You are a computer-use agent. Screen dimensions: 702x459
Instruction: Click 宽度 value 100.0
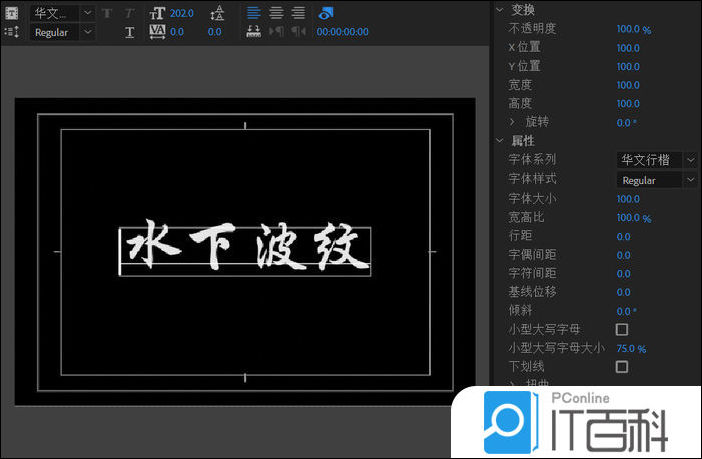click(x=628, y=85)
